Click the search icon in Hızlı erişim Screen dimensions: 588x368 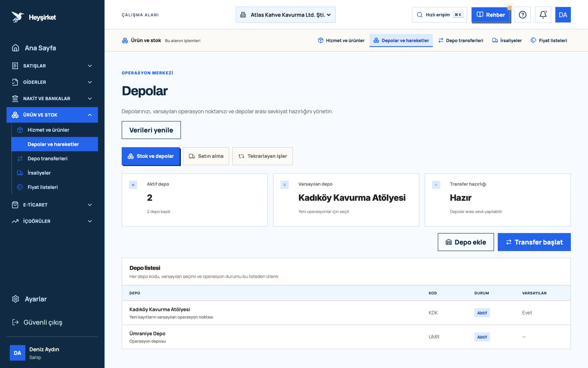pos(420,15)
